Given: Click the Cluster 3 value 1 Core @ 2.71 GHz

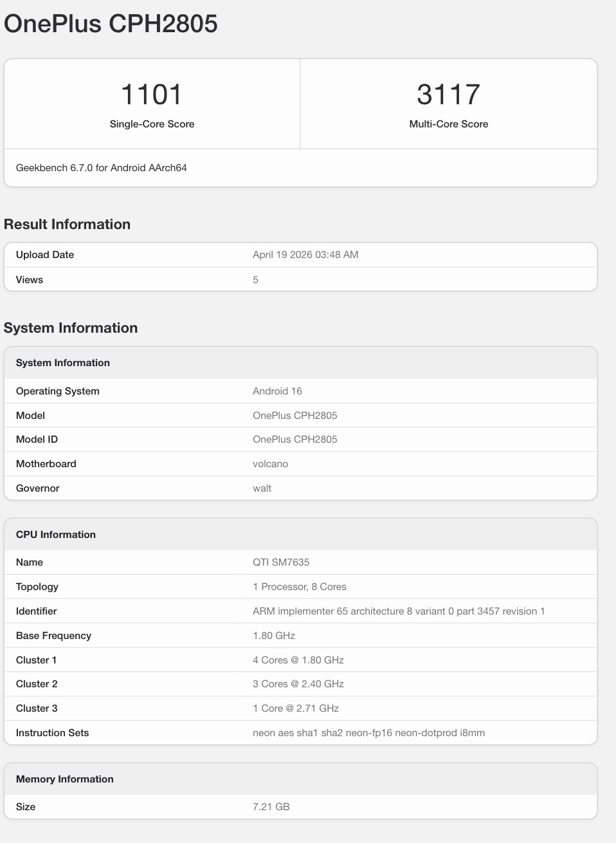Looking at the screenshot, I should (x=296, y=709).
